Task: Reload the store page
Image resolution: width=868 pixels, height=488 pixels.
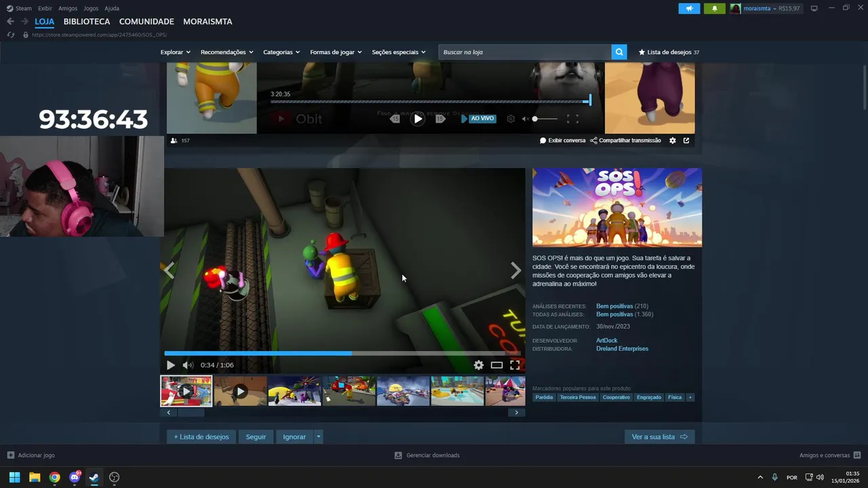Action: [x=11, y=35]
